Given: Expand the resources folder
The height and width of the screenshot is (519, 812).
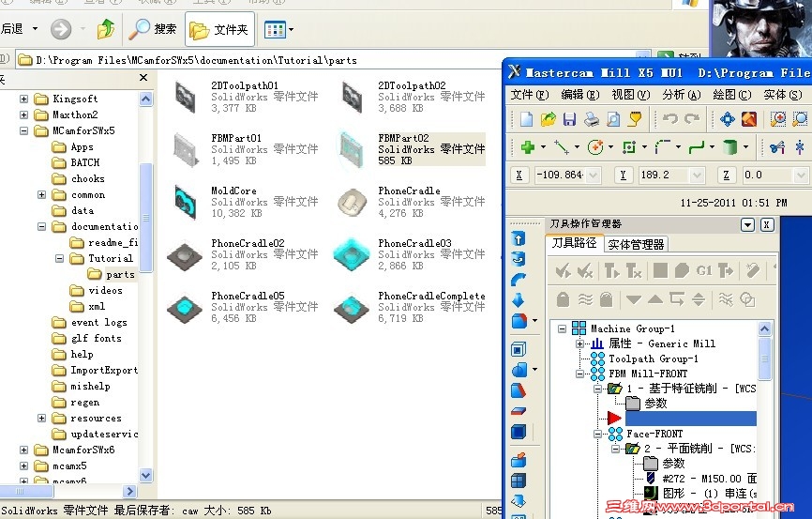Looking at the screenshot, I should [x=42, y=418].
